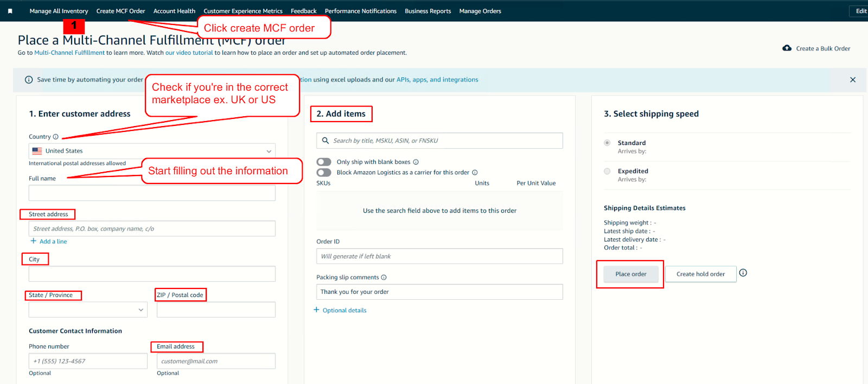868x384 pixels.
Task: Click the ZIP / Postal code input field
Action: (216, 310)
